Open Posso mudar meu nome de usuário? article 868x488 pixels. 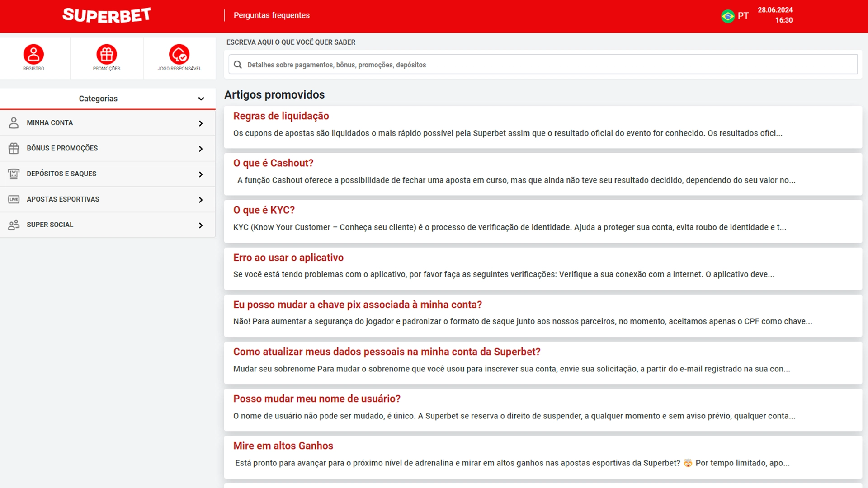(317, 399)
